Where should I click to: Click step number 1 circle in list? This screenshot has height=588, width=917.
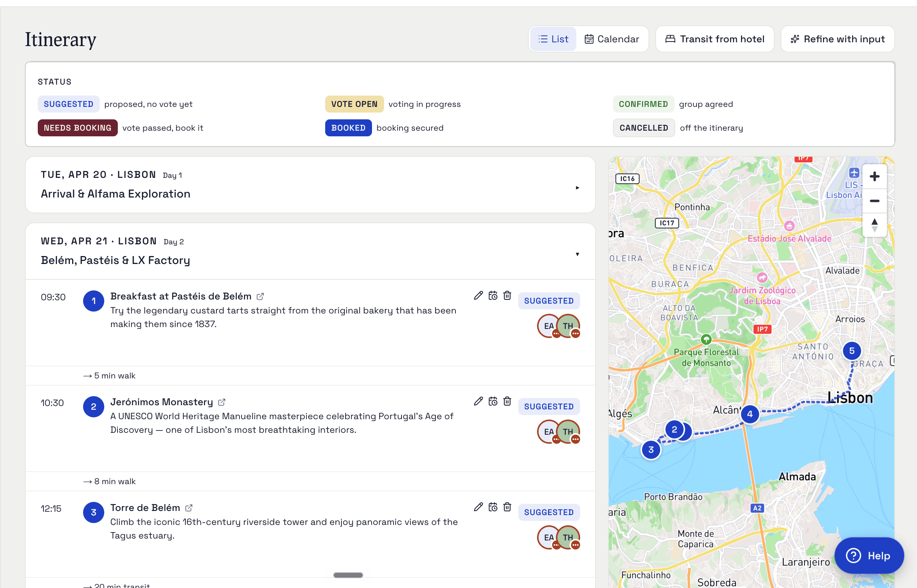94,301
